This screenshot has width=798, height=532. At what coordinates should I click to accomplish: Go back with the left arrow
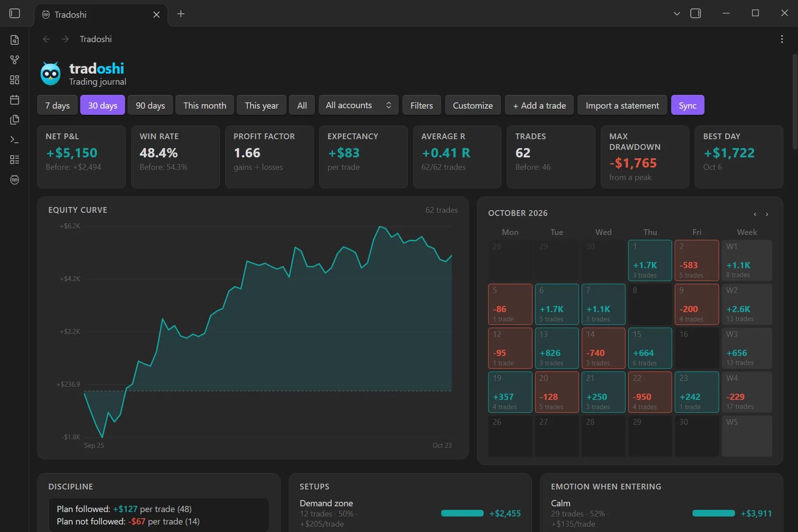pyautogui.click(x=47, y=39)
